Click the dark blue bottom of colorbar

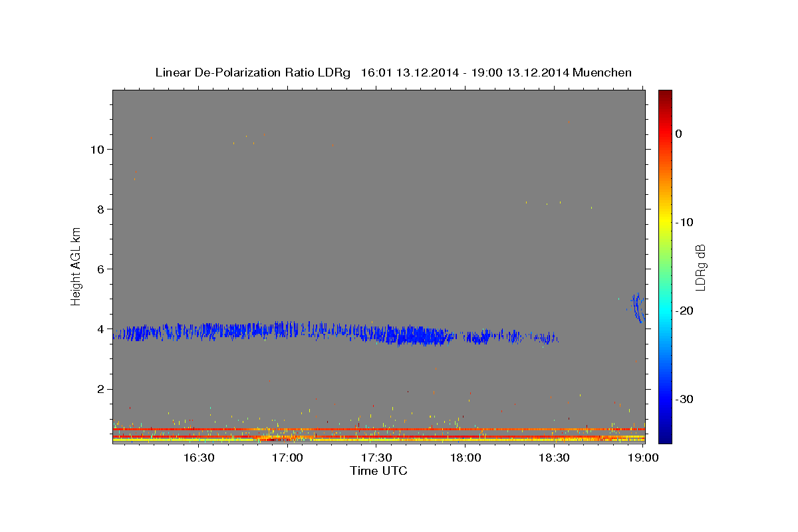pyautogui.click(x=665, y=438)
